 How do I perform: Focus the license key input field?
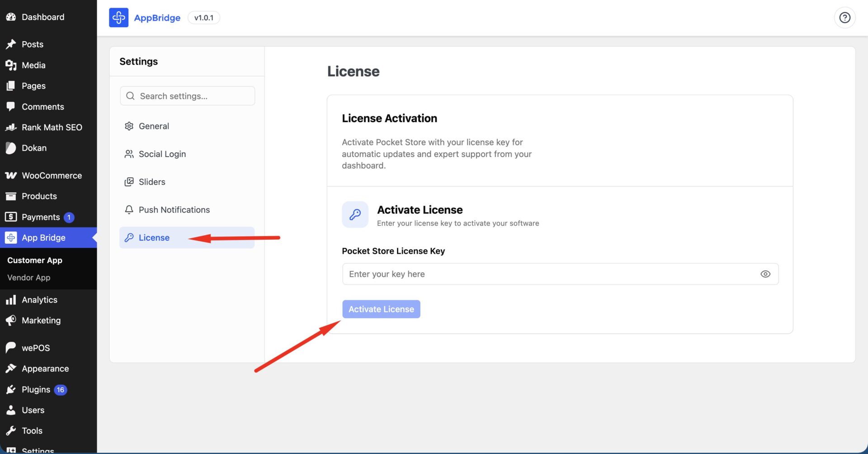(x=561, y=274)
